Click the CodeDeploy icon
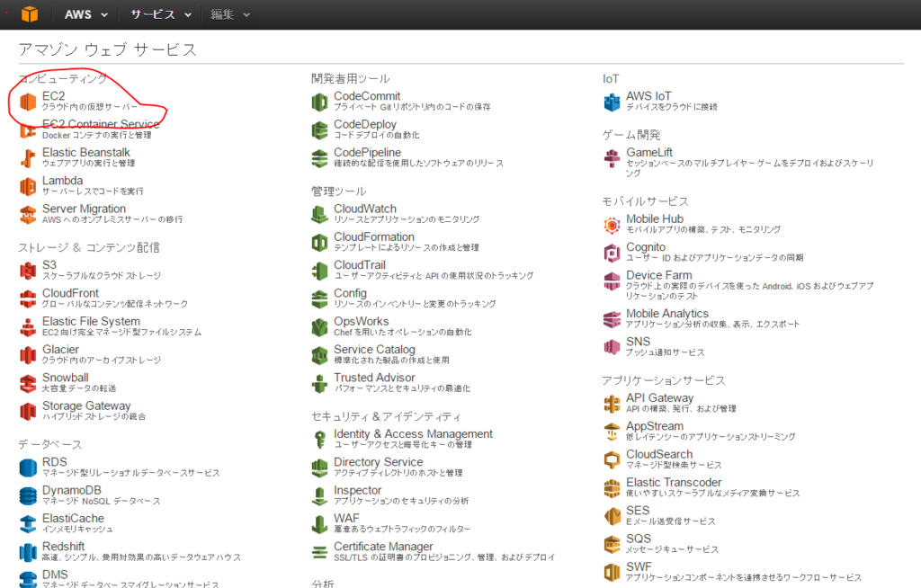 click(319, 129)
